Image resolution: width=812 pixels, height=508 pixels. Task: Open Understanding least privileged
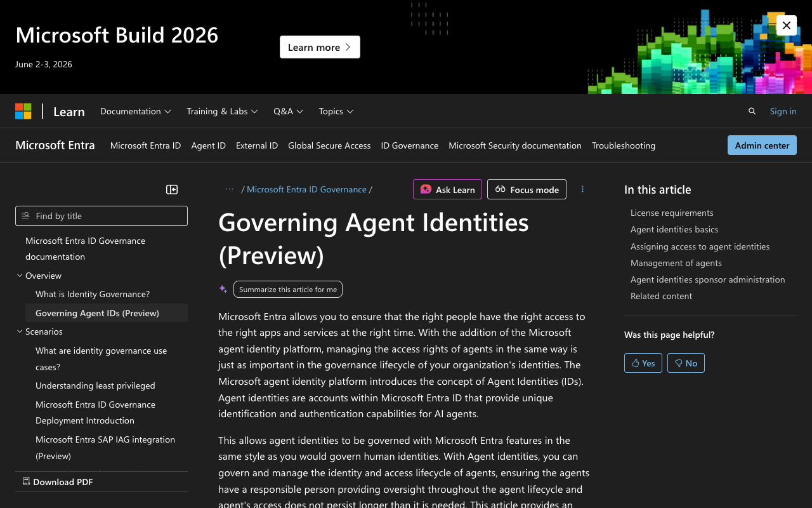tap(95, 385)
